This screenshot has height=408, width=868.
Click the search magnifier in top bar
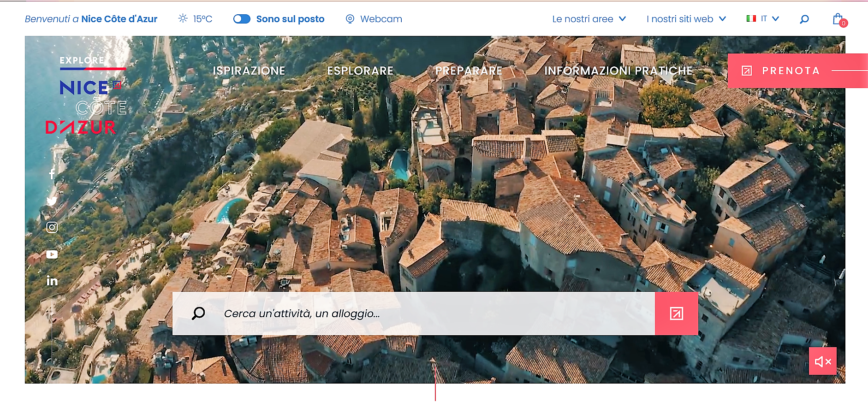pyautogui.click(x=804, y=19)
